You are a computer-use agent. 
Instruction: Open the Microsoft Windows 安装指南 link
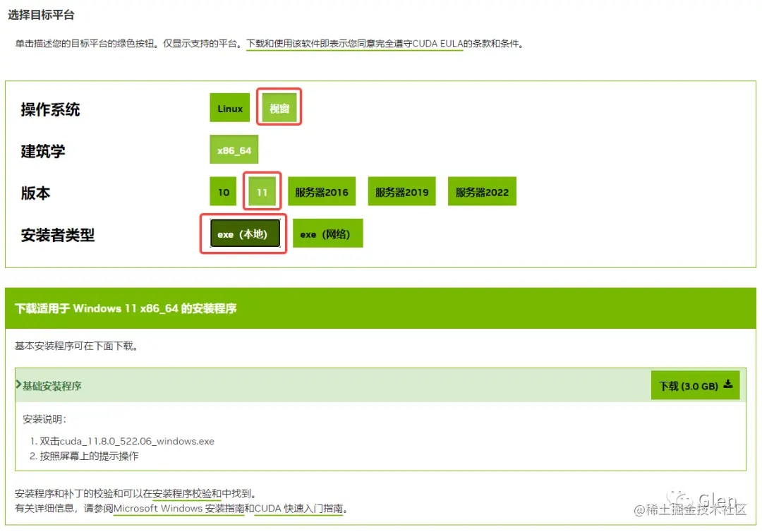(179, 508)
